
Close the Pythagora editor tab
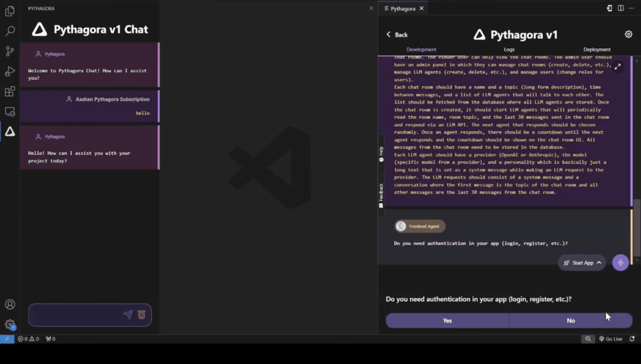coord(421,8)
